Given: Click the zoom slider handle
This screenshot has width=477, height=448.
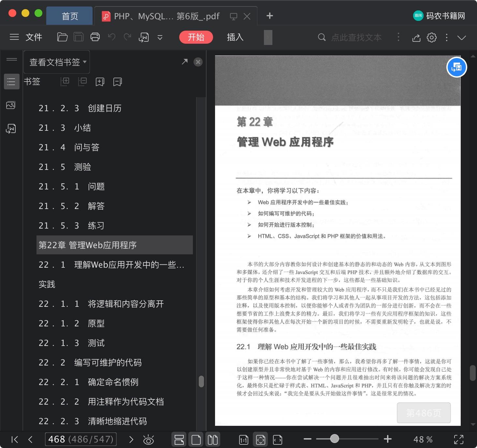Looking at the screenshot, I should pos(334,439).
